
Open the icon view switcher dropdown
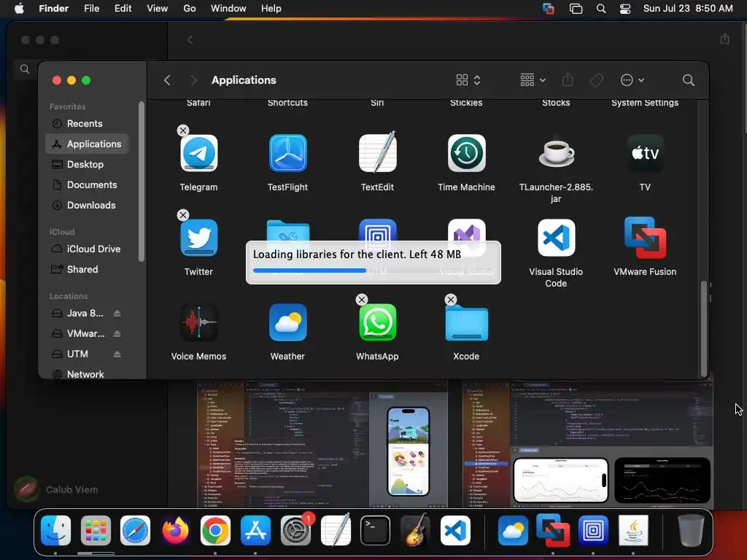coord(468,80)
